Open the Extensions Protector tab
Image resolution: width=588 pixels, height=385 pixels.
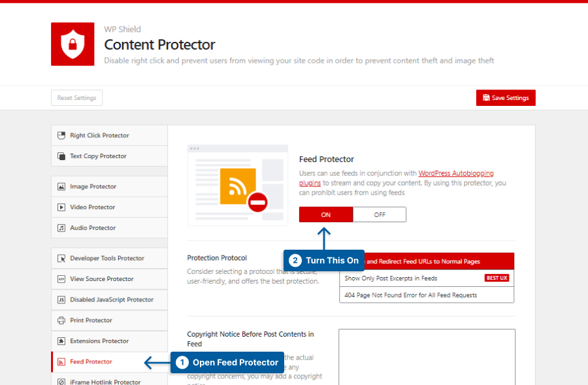(x=110, y=341)
